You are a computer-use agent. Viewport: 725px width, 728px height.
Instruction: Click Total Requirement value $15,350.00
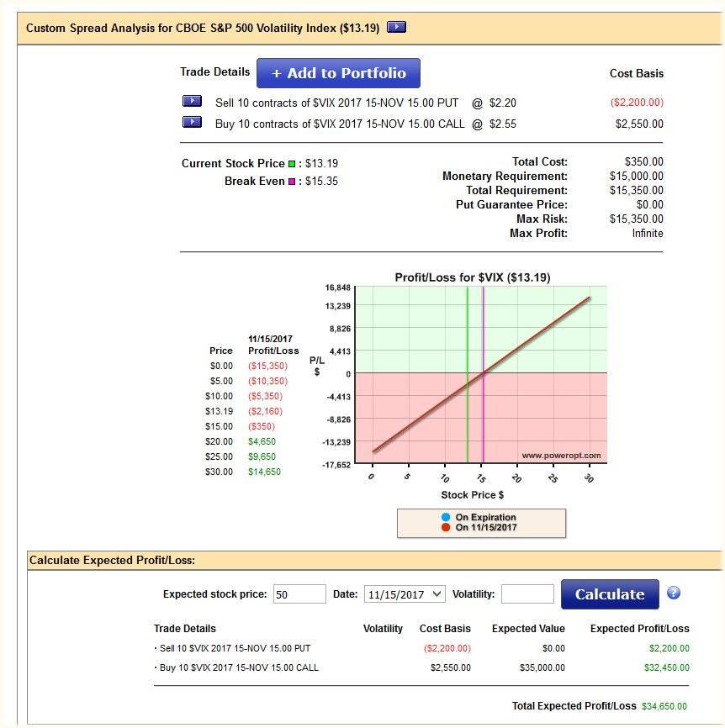click(x=637, y=190)
